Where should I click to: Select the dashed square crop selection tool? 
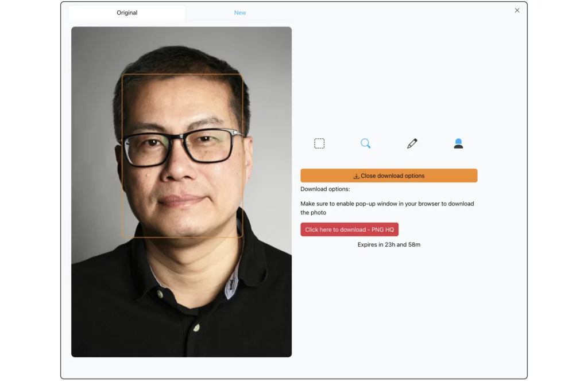(319, 143)
